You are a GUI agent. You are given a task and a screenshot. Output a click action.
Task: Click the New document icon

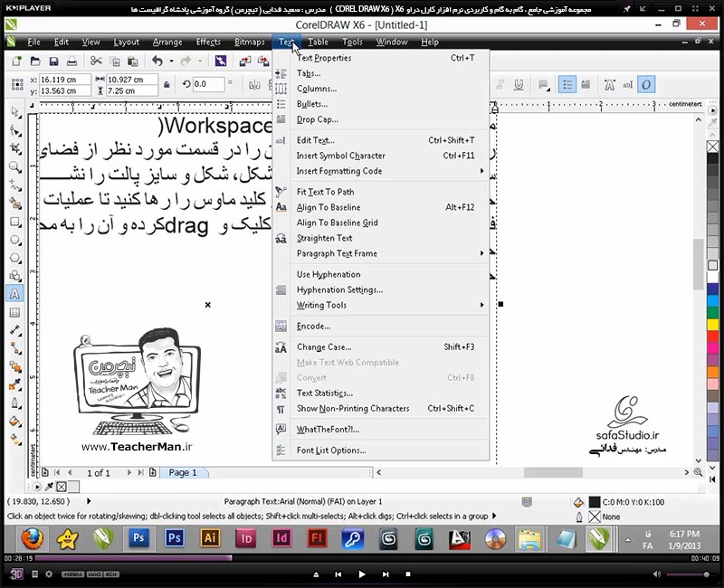tap(17, 61)
